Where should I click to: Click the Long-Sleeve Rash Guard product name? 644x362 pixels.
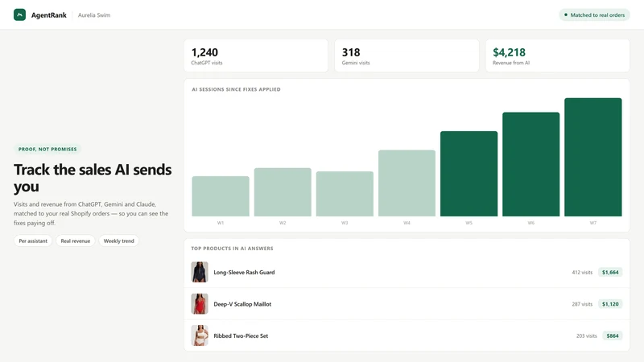[x=244, y=272]
